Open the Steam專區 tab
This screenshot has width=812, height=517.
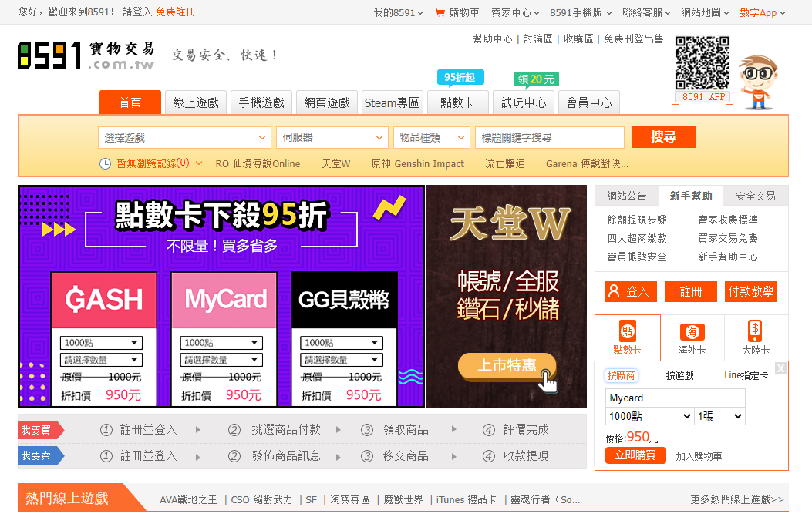[x=392, y=102]
